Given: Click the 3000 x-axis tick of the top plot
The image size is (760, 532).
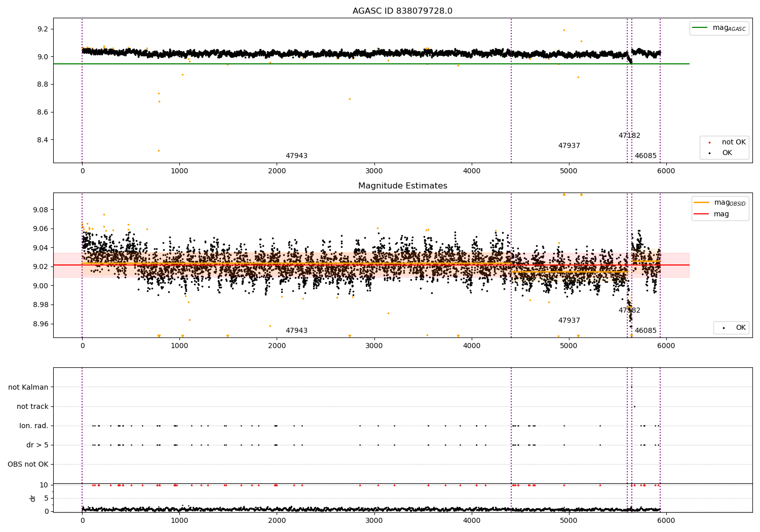Looking at the screenshot, I should [374, 171].
